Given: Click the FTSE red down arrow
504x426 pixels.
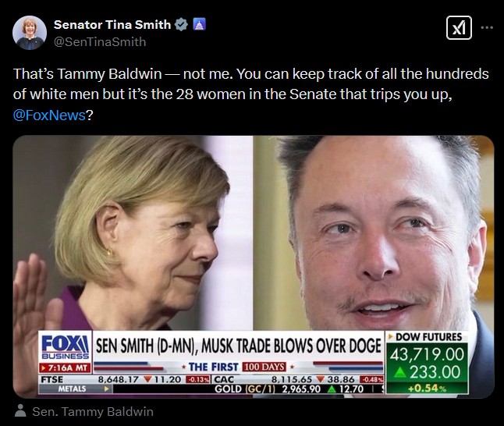Looking at the screenshot, I should [x=147, y=379].
